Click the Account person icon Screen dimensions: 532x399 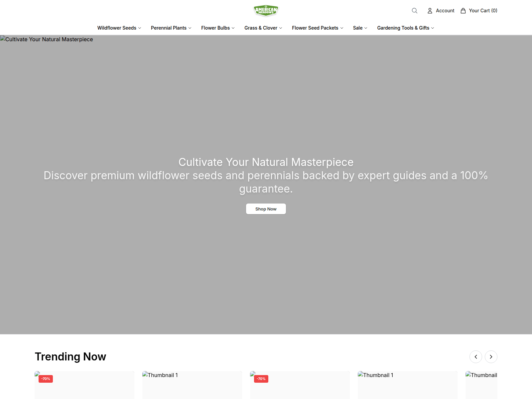click(430, 11)
